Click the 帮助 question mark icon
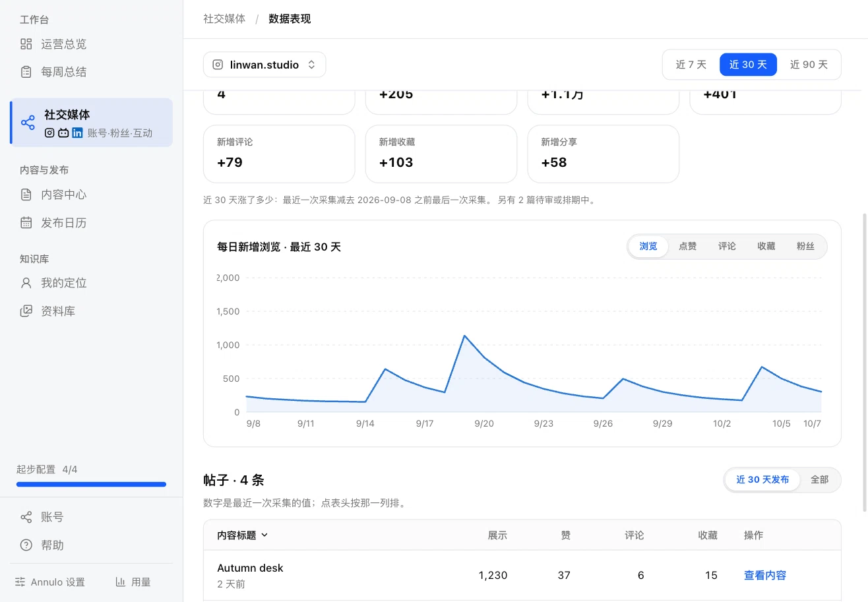 pos(26,545)
